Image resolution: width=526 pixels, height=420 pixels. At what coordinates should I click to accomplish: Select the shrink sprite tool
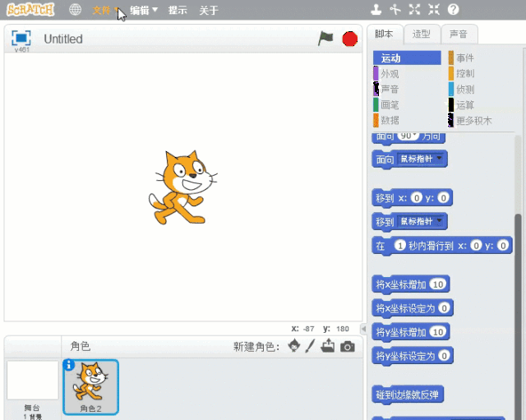(x=433, y=9)
